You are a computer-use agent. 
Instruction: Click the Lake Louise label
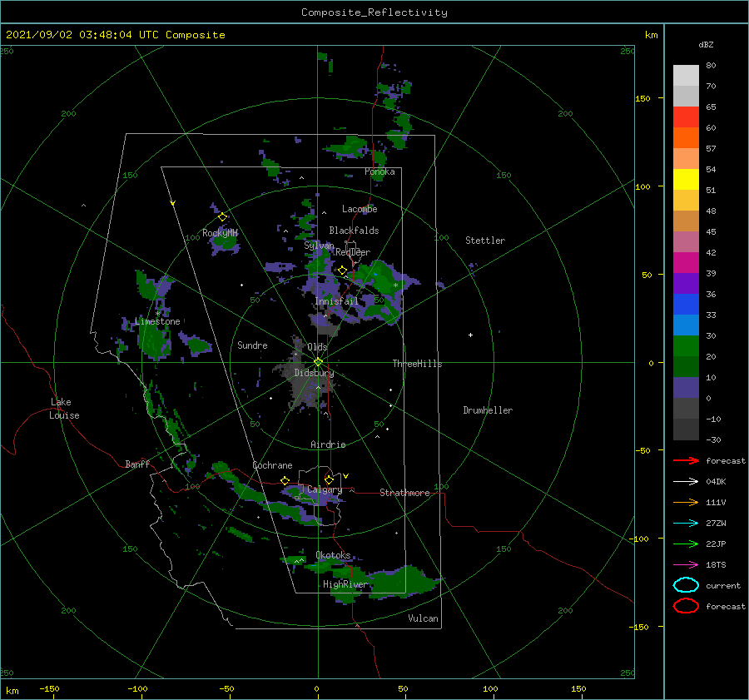64,409
